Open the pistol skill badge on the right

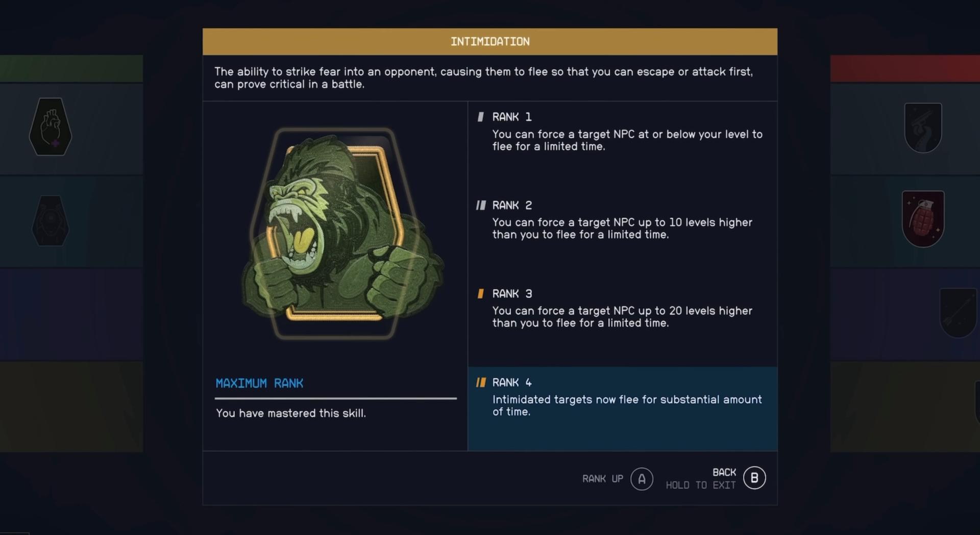(923, 128)
